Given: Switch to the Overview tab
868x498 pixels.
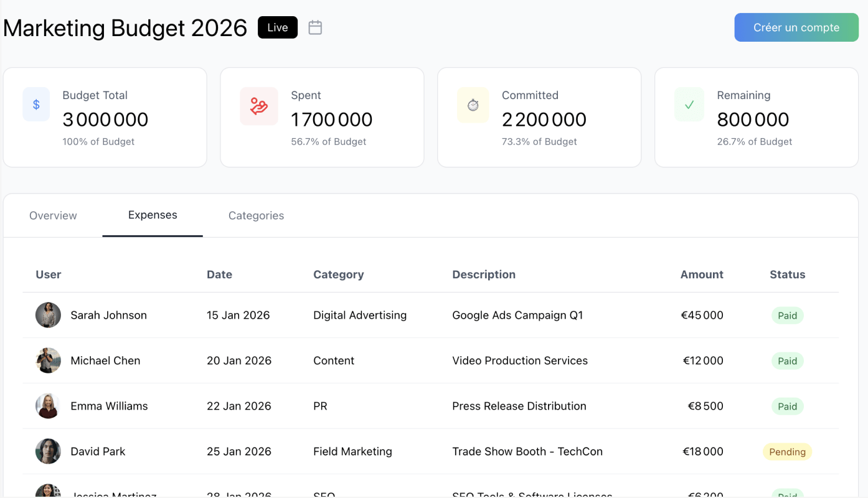Looking at the screenshot, I should 53,215.
